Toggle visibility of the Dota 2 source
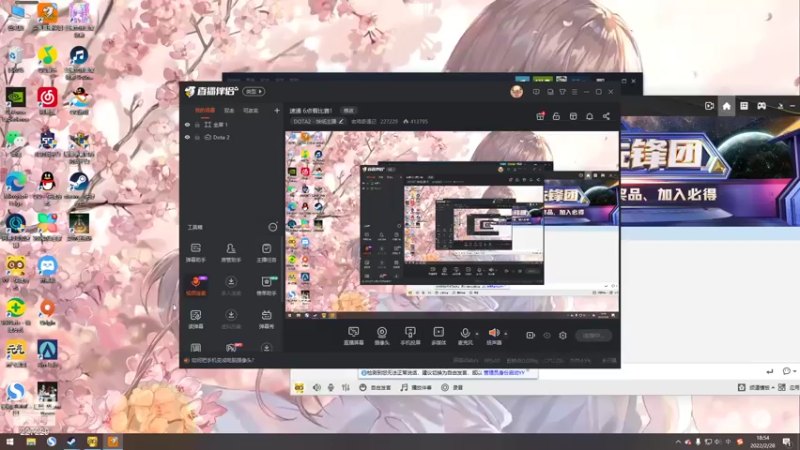Screen dimensions: 800x450 pos(187,137)
